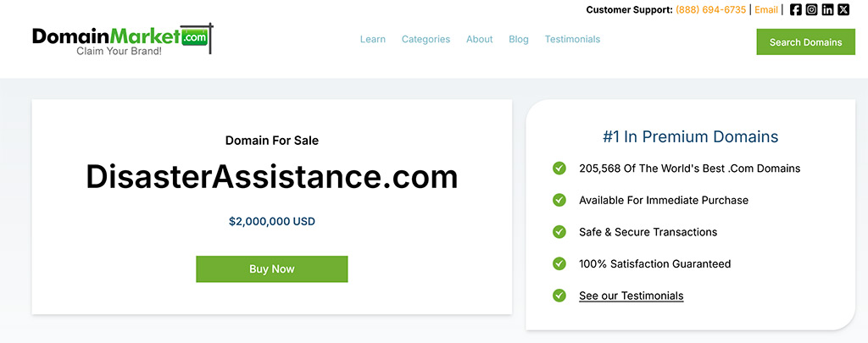Open the Learn menu item
This screenshot has height=343, width=868.
pos(373,39)
